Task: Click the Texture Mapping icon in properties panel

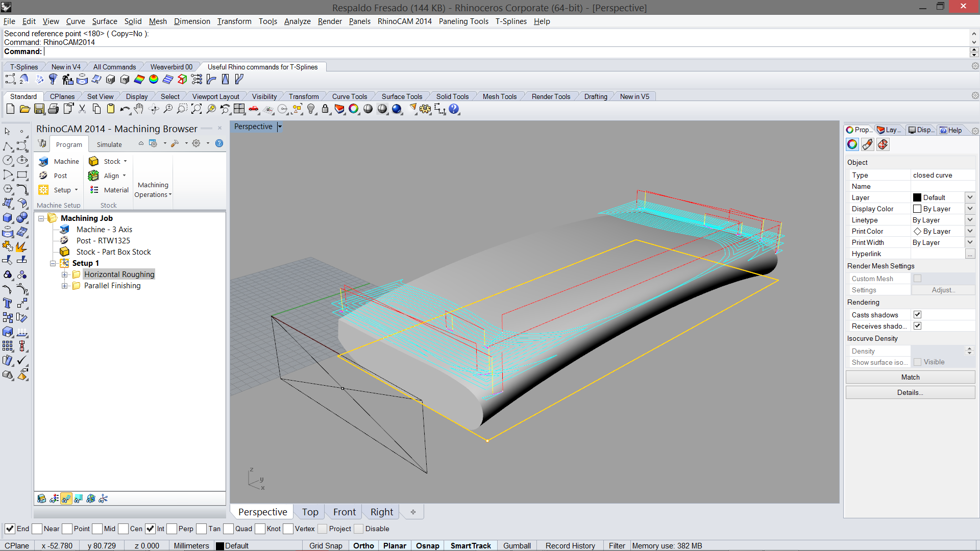Action: click(883, 144)
